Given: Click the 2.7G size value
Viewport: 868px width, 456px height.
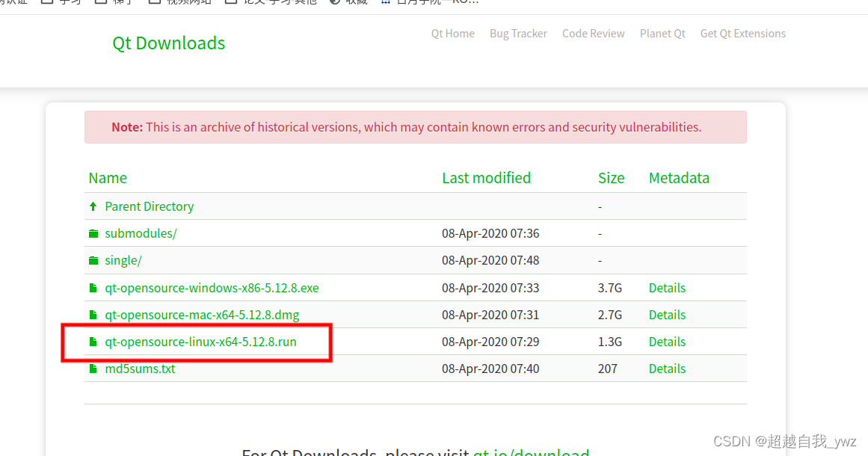Looking at the screenshot, I should coord(610,315).
